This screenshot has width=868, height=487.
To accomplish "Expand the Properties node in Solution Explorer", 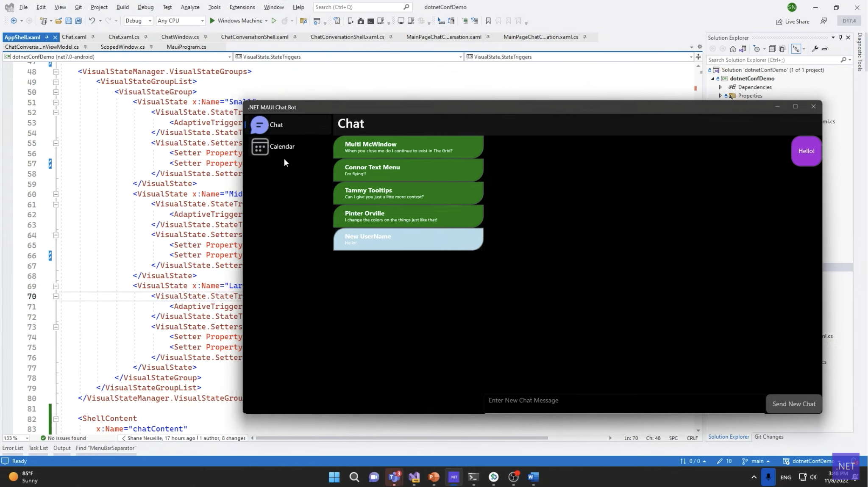I will [720, 96].
